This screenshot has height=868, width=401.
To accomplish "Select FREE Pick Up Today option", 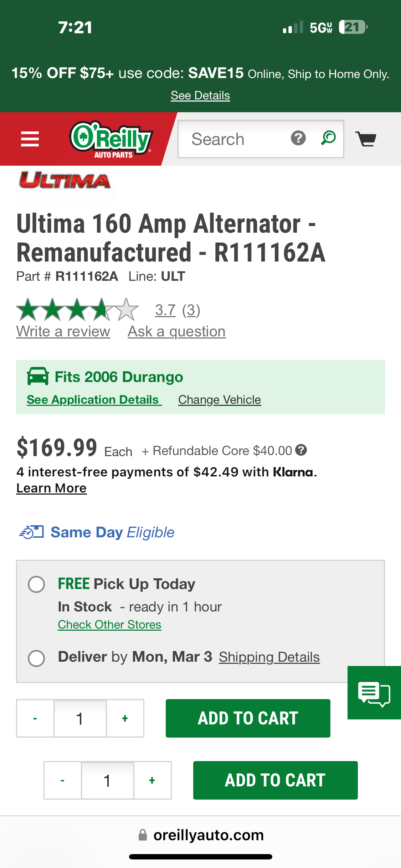I will [x=36, y=584].
